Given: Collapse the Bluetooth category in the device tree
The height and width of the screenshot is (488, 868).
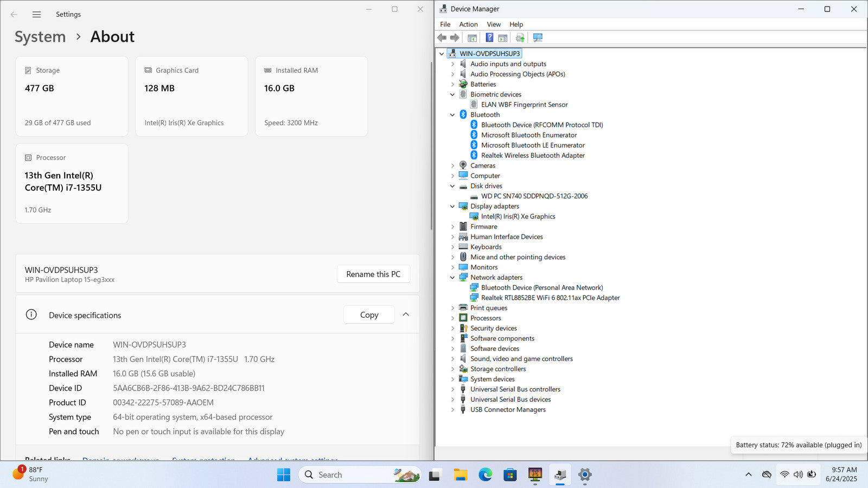Looking at the screenshot, I should (x=452, y=115).
